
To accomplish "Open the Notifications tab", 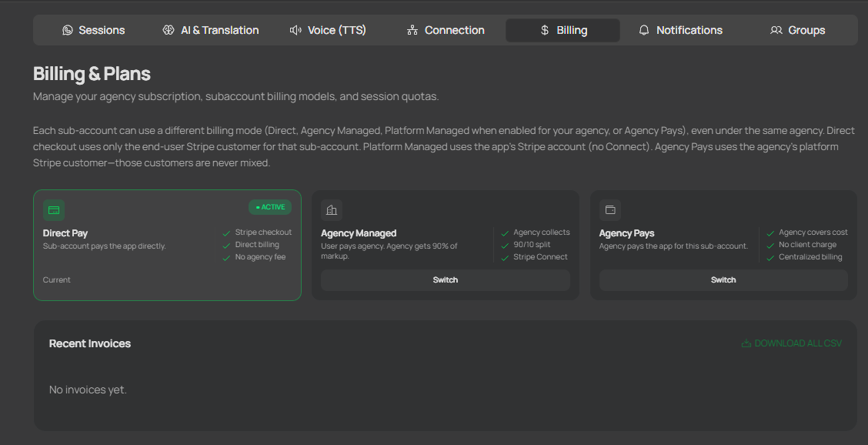I will point(680,31).
